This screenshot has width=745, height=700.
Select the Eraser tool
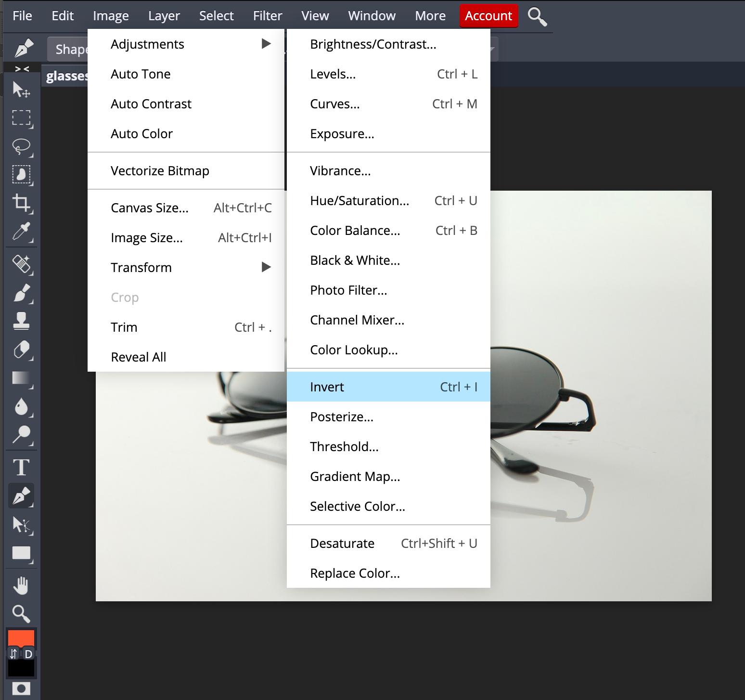click(x=21, y=350)
